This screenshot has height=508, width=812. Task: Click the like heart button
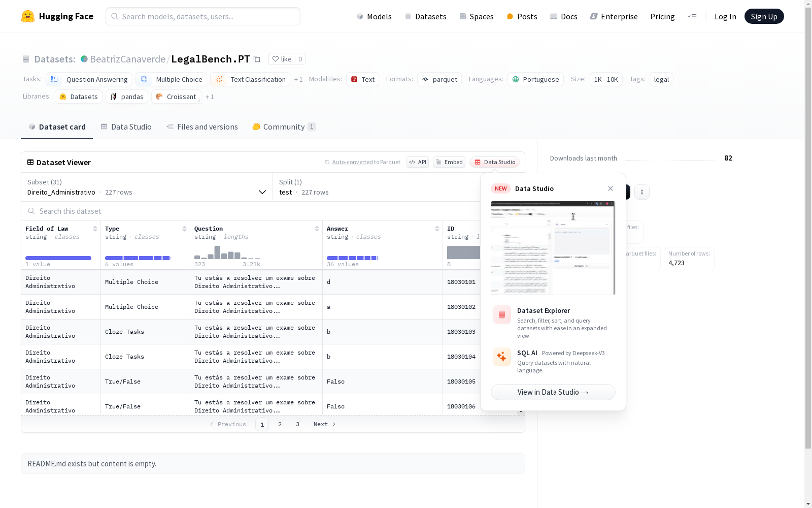(282, 59)
